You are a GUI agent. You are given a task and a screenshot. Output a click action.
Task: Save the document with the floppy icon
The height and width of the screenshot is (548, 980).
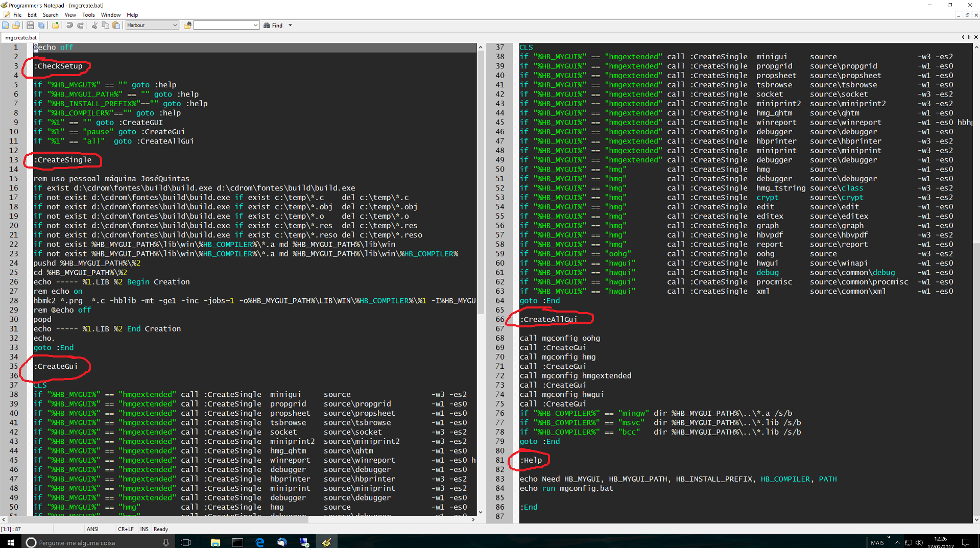click(30, 25)
